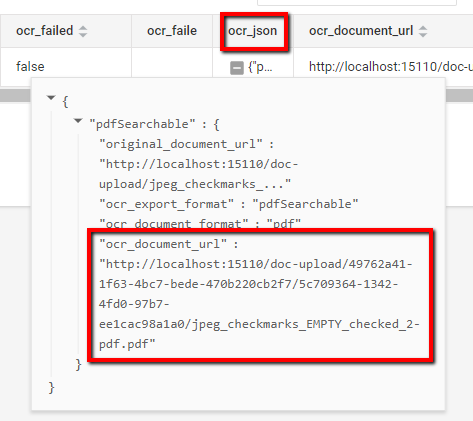This screenshot has height=421, width=473.
Task: Collapse the root JSON object triangle
Action: click(51, 98)
